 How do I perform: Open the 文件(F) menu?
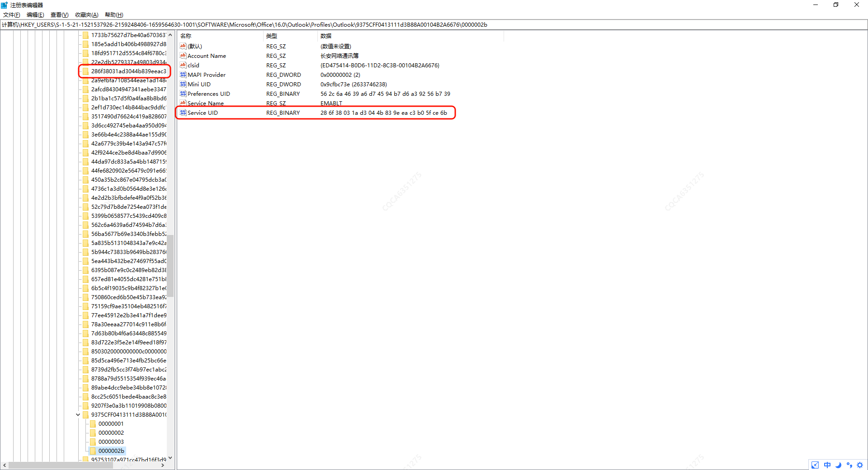(12, 15)
